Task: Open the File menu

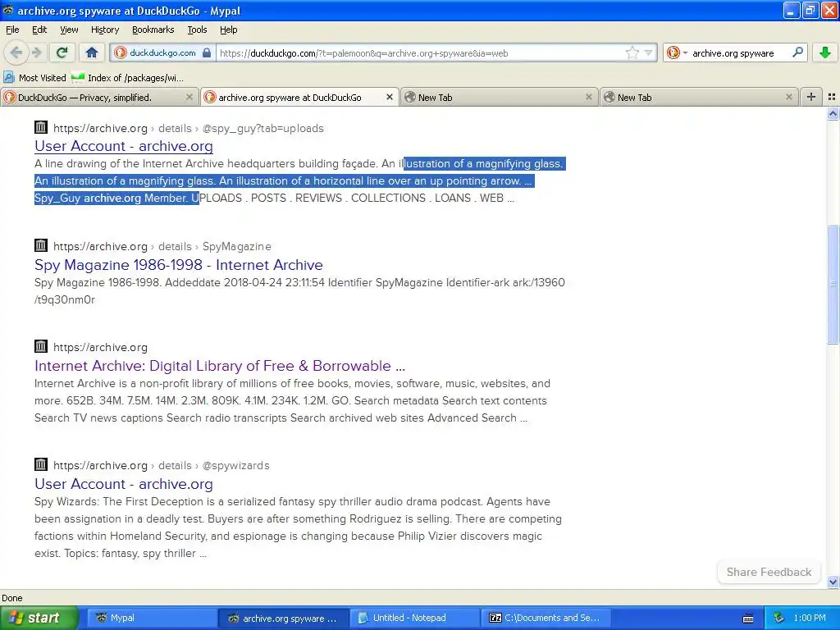Action: pos(12,30)
